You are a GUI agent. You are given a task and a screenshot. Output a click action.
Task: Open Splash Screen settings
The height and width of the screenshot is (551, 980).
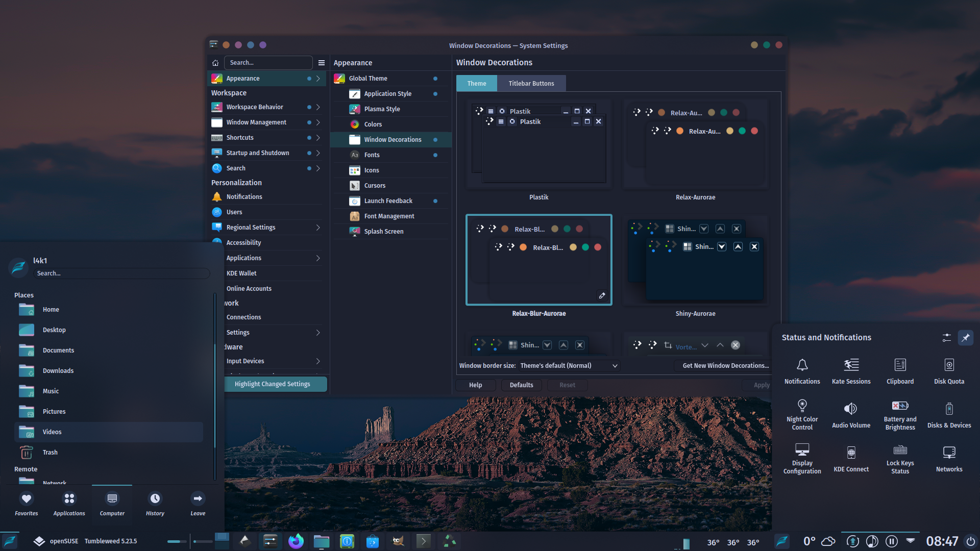[390, 232]
